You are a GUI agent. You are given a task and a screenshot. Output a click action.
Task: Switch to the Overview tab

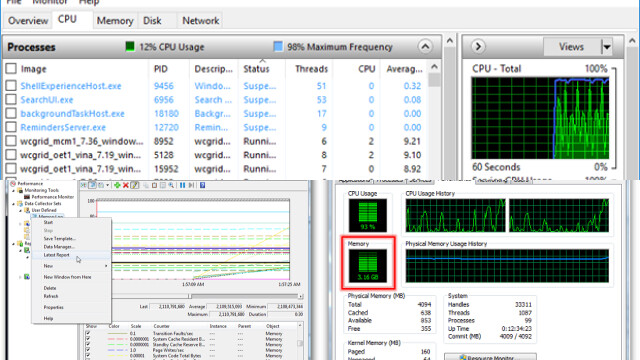pos(28,20)
